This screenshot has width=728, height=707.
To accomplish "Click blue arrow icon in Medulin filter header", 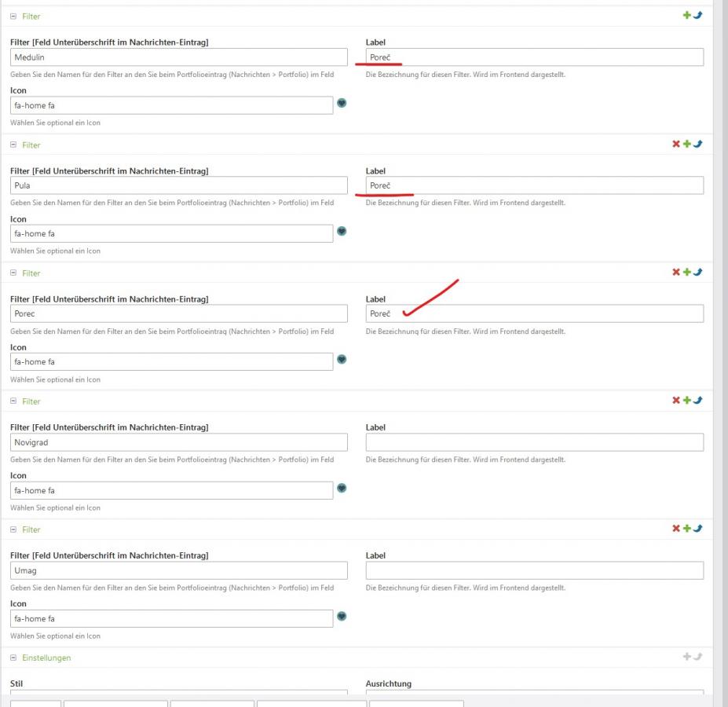I will (698, 16).
